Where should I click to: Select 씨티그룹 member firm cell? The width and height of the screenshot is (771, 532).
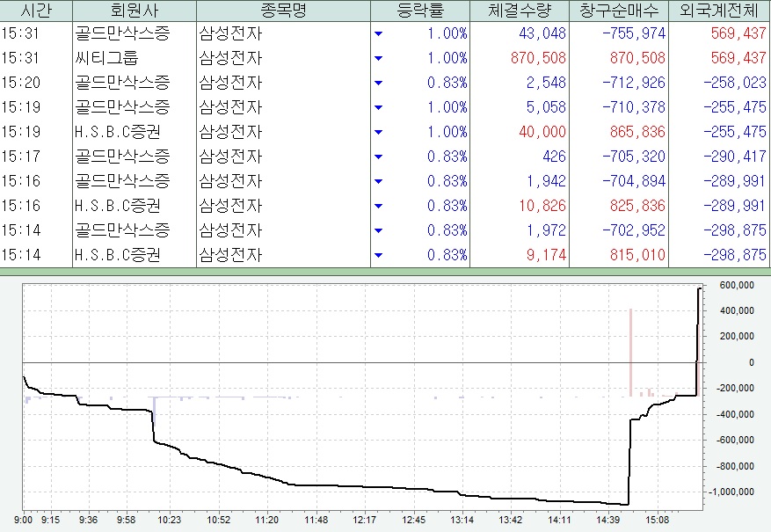106,58
